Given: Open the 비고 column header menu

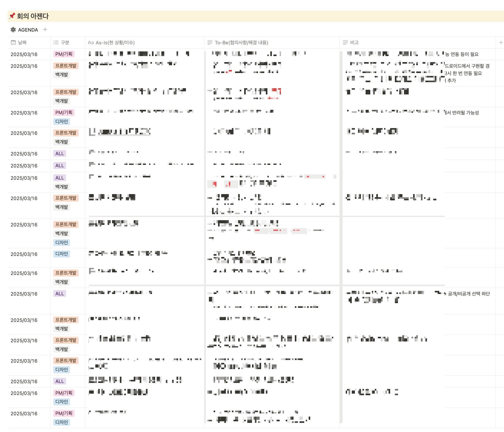Looking at the screenshot, I should 354,43.
